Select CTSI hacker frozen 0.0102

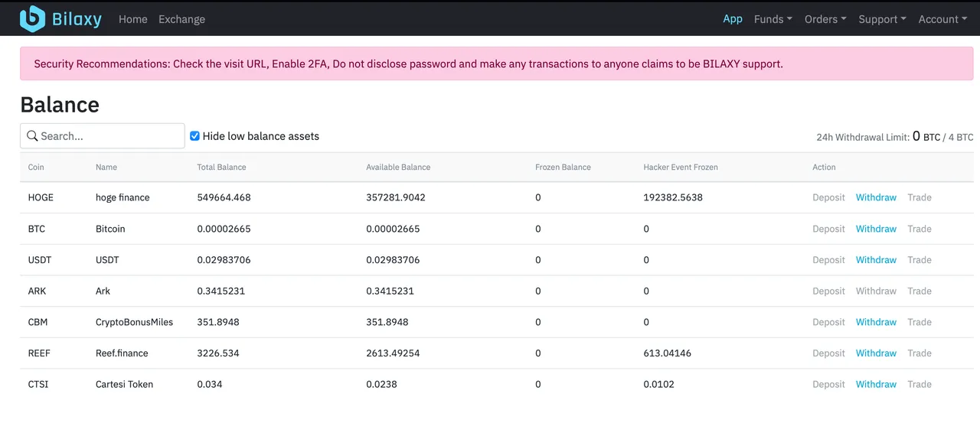point(659,384)
